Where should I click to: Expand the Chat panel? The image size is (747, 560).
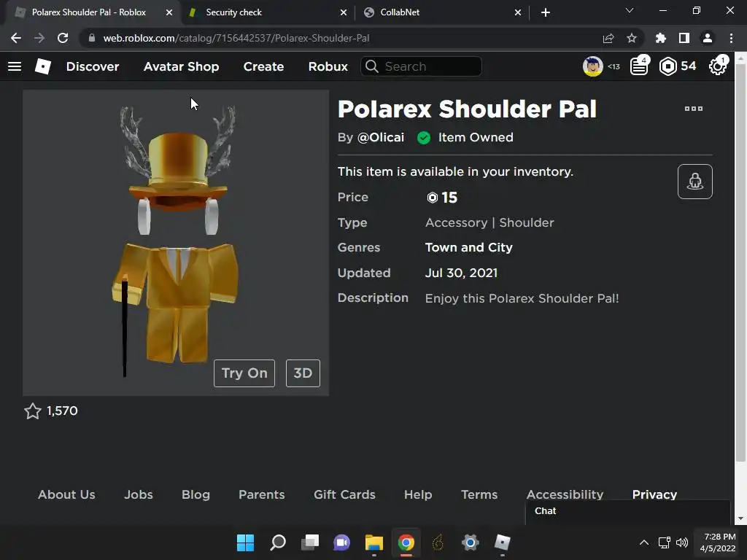click(628, 512)
